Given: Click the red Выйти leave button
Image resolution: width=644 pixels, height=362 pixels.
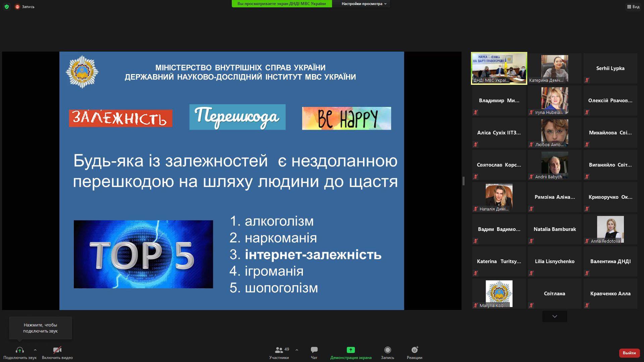Looking at the screenshot, I should point(629,353).
